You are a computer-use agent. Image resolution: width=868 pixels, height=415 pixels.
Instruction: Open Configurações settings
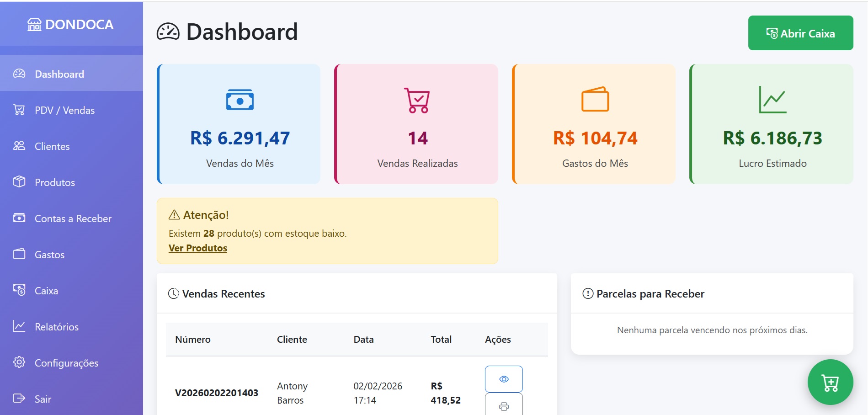click(66, 363)
